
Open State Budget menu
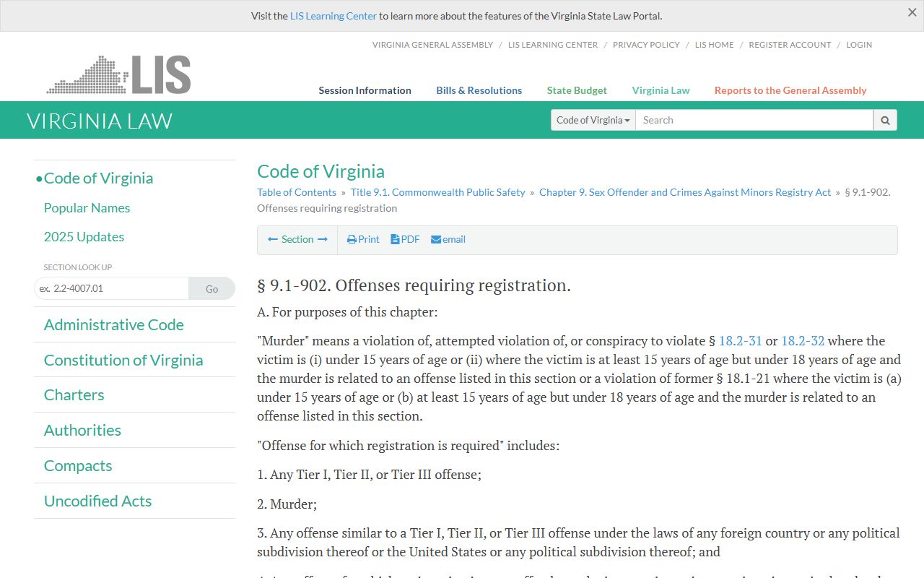click(577, 90)
